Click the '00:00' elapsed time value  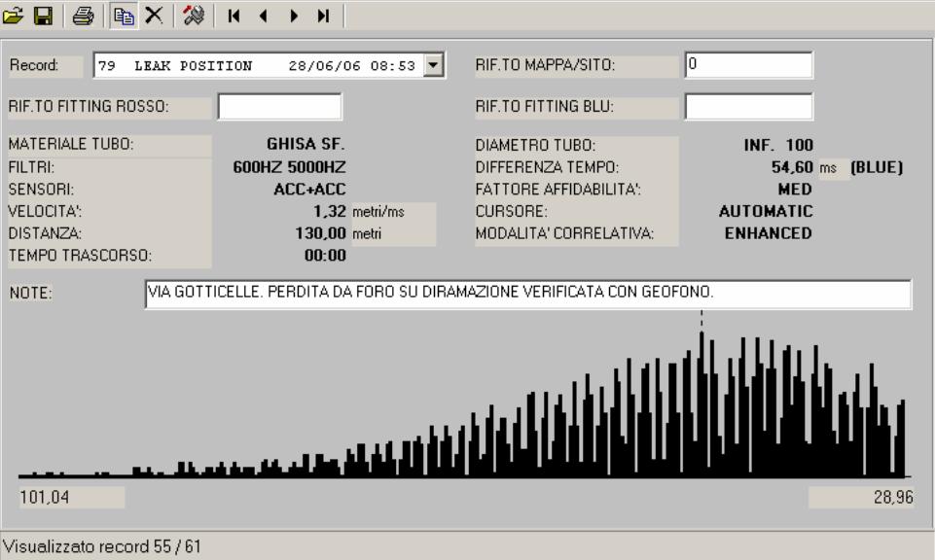click(x=325, y=256)
